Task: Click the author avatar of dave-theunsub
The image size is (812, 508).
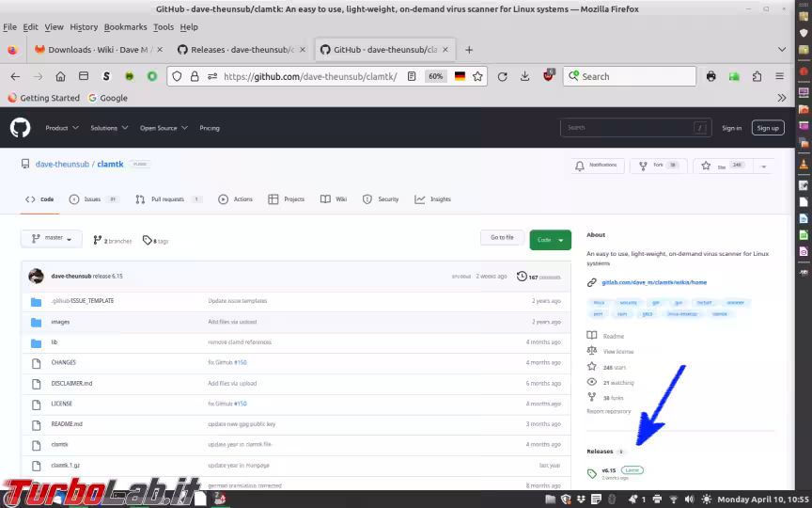Action: click(36, 276)
